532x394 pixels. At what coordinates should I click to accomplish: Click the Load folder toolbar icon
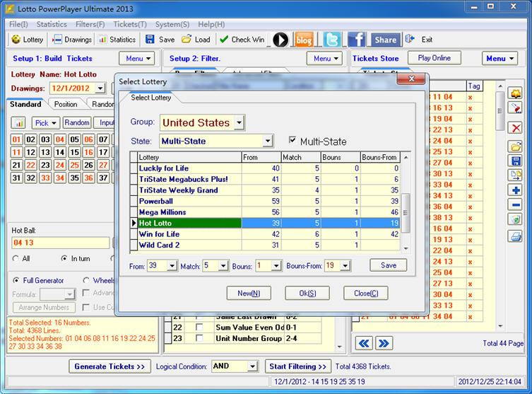click(x=187, y=39)
